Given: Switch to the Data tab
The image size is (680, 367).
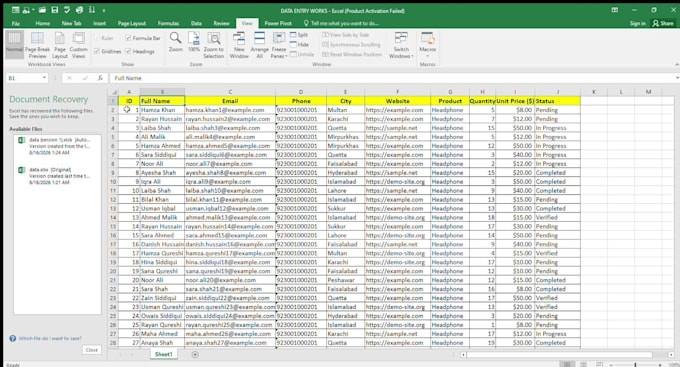Looking at the screenshot, I should [196, 23].
